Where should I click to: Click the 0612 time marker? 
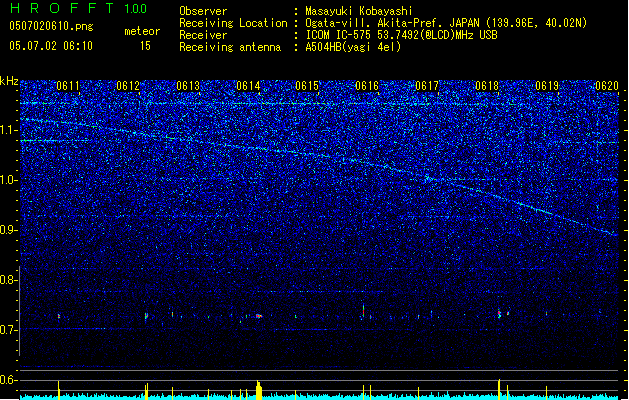pos(128,85)
